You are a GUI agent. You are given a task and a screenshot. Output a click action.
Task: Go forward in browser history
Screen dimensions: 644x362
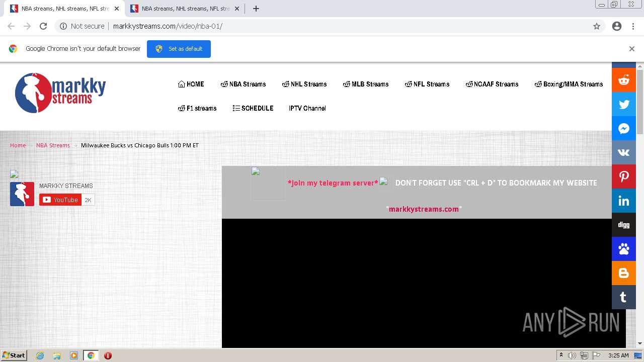pyautogui.click(x=27, y=26)
